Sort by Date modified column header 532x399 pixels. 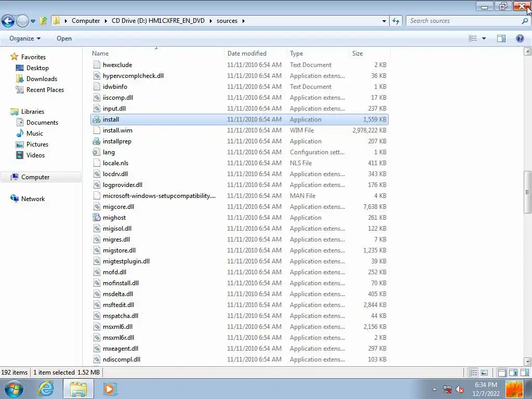point(247,54)
